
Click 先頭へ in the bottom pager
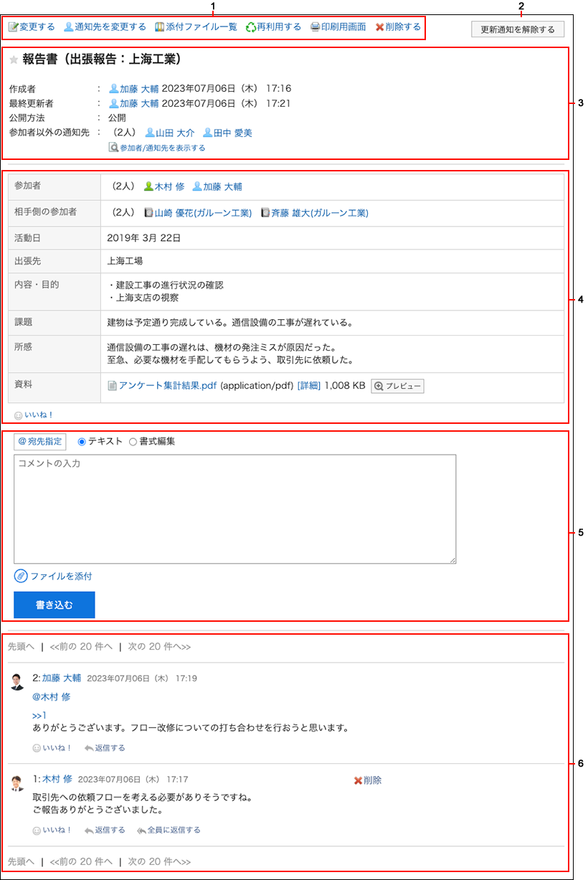click(22, 861)
